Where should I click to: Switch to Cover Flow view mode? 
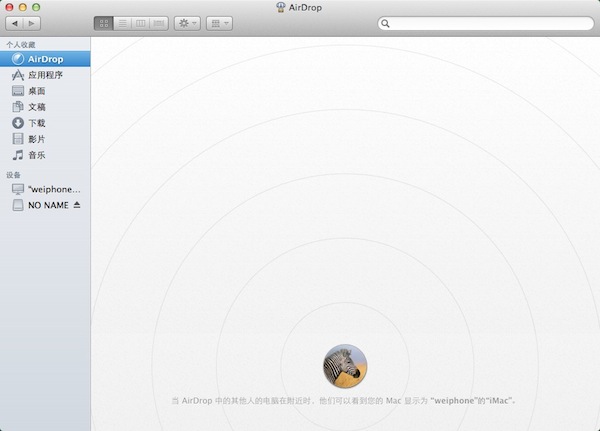click(158, 22)
